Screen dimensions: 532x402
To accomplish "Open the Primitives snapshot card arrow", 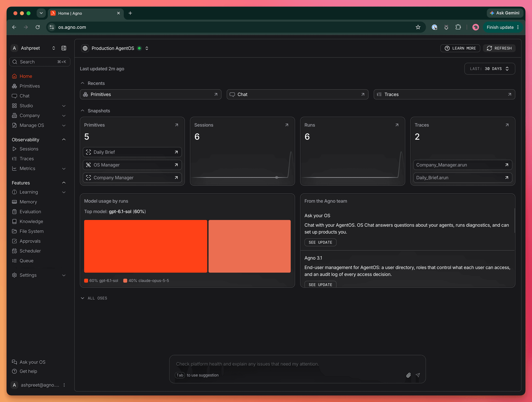I will click(176, 125).
